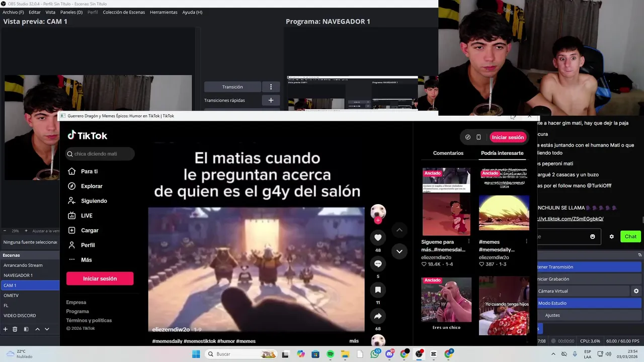The image size is (644, 362).
Task: Move scene up with arrow icon
Action: pyautogui.click(x=37, y=329)
